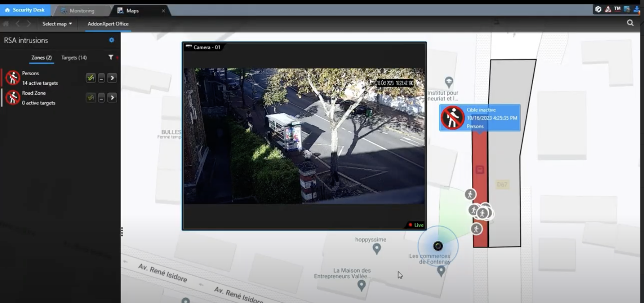Click the D67 road label
This screenshot has height=303, width=644.
502,184
